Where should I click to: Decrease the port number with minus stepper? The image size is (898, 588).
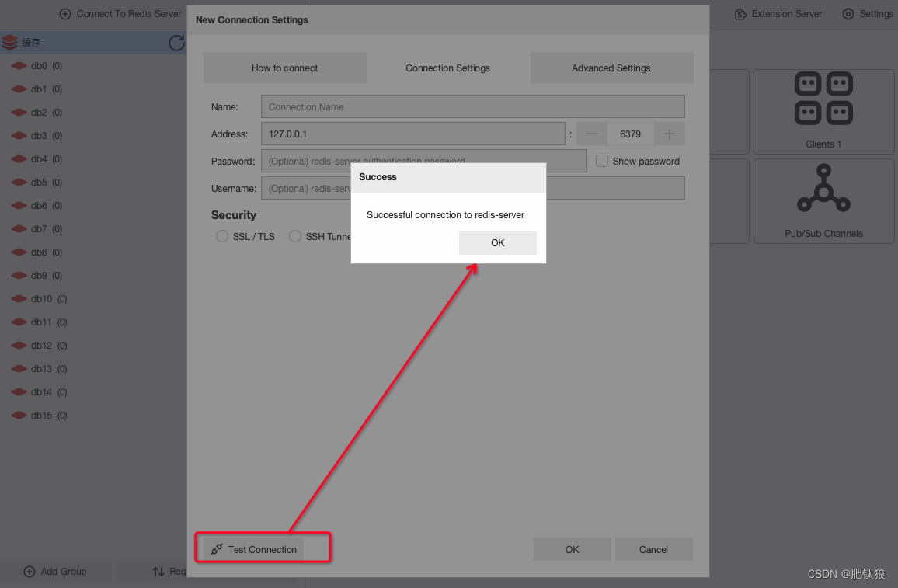click(x=591, y=133)
